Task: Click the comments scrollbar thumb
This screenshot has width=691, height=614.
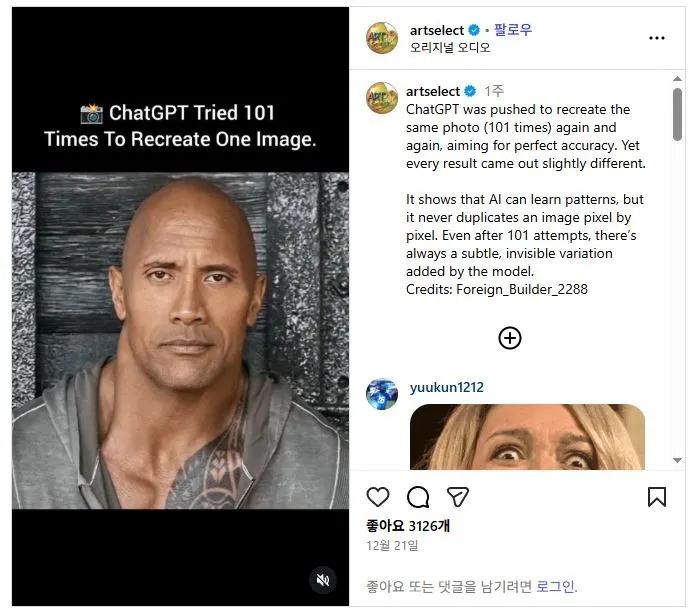Action: point(677,115)
